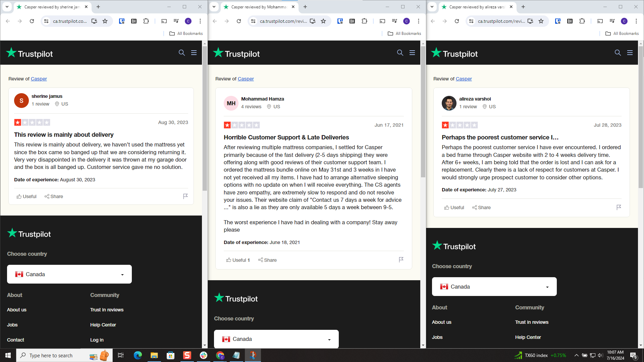Select the 'Casper reviewed by alireza vars' tab
The image size is (644, 362).
tap(477, 7)
